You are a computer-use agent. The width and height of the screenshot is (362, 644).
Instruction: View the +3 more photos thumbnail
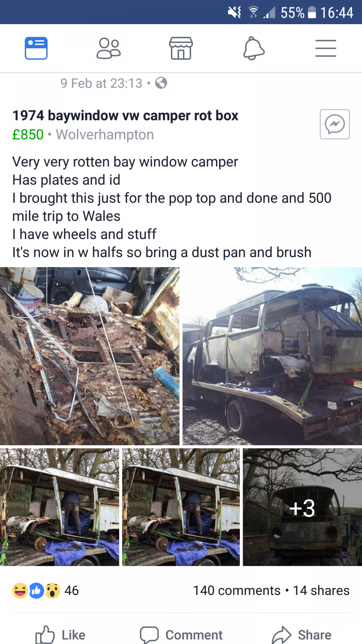pos(302,507)
